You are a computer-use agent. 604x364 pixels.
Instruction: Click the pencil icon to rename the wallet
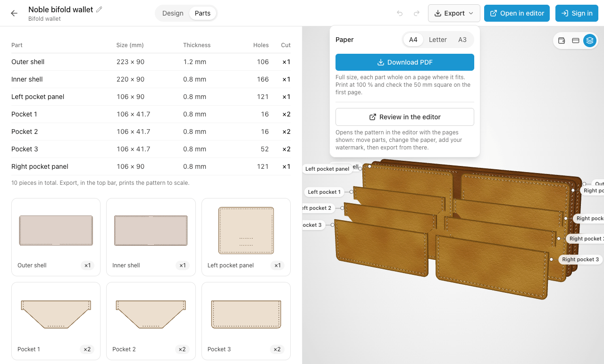click(99, 9)
